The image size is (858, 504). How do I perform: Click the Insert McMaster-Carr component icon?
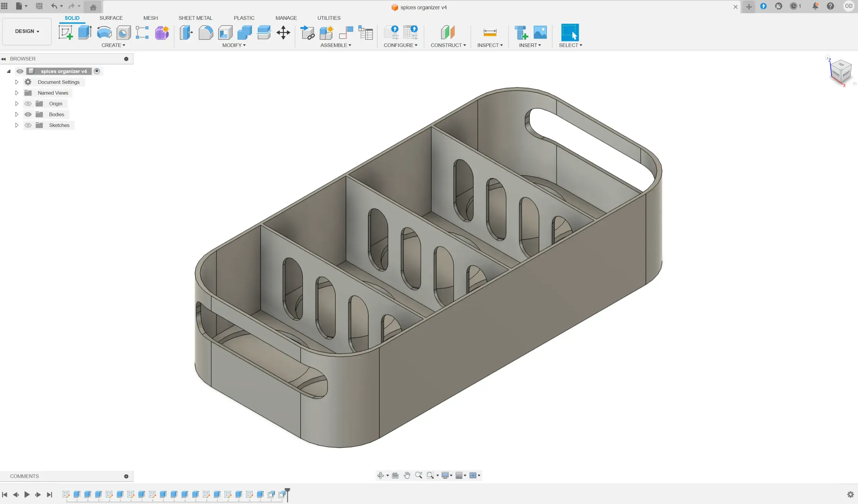521,33
